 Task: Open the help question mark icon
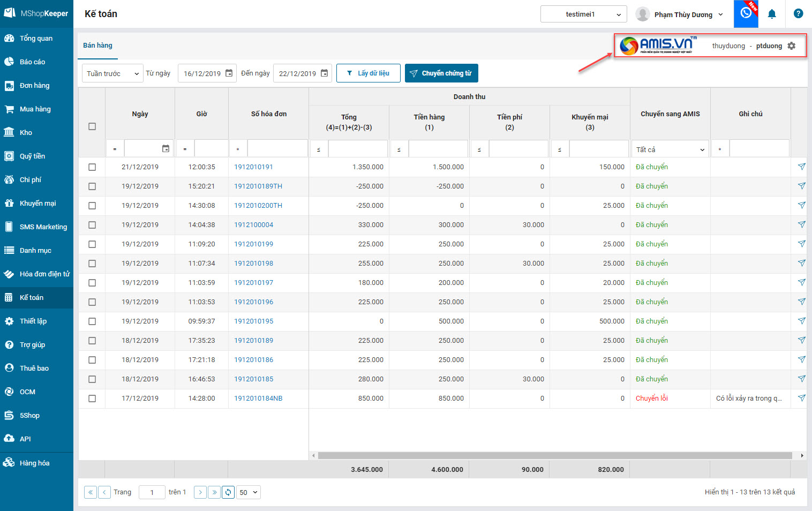[x=798, y=14]
